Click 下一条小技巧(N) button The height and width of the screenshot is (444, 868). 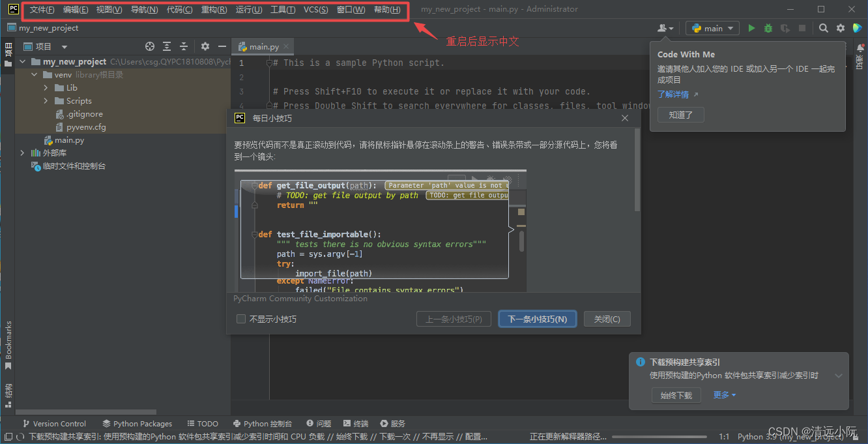click(538, 319)
